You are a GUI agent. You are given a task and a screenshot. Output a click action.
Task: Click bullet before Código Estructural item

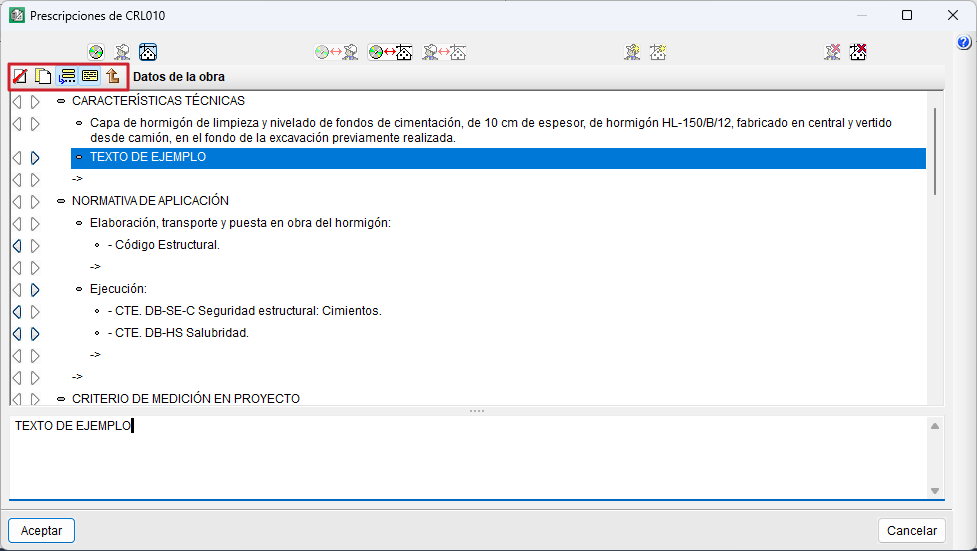pyautogui.click(x=97, y=245)
